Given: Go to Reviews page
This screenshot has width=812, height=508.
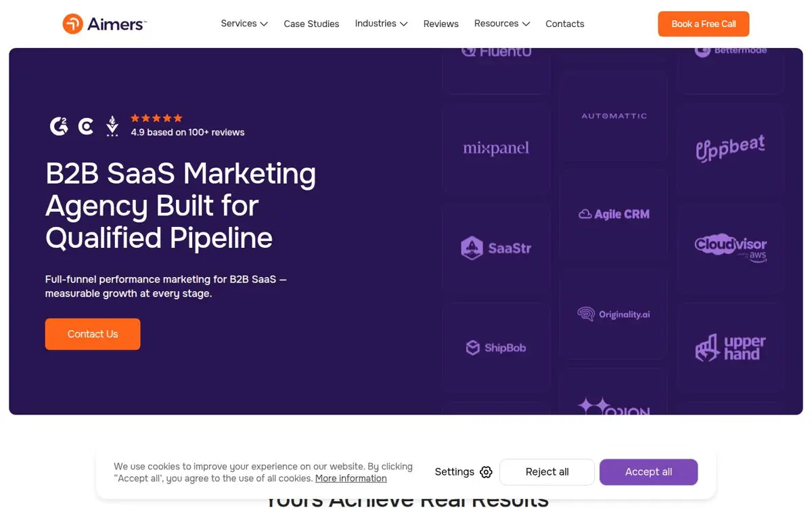Looking at the screenshot, I should [x=441, y=24].
